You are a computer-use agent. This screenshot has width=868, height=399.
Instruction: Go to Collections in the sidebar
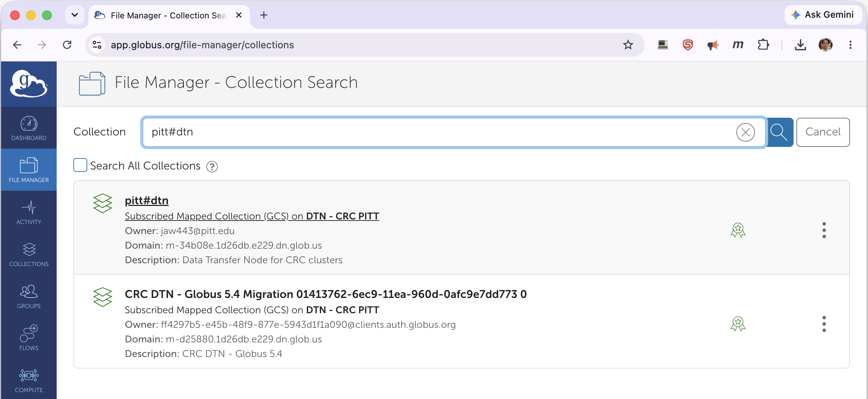tap(29, 254)
